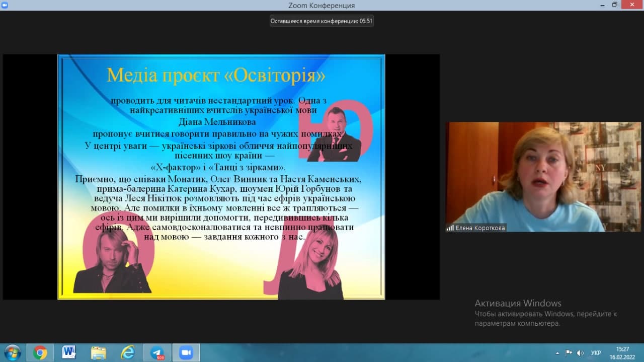Restore down the Zoom window
The image size is (644, 362).
(614, 5)
